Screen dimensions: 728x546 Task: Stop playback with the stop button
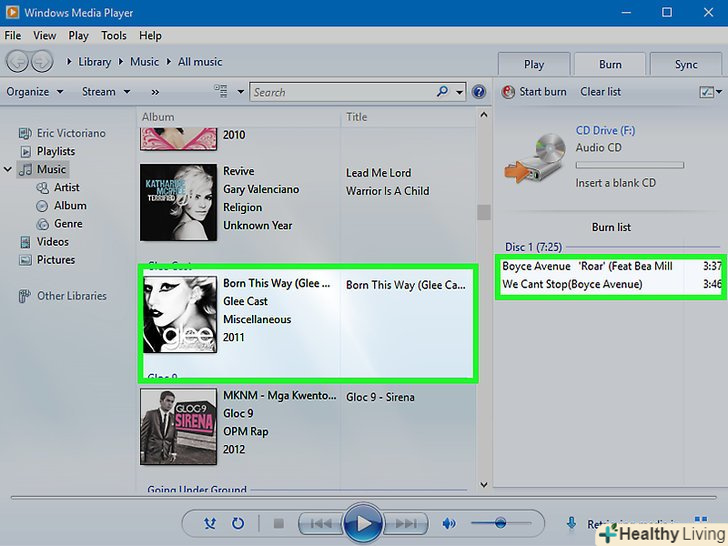point(279,524)
